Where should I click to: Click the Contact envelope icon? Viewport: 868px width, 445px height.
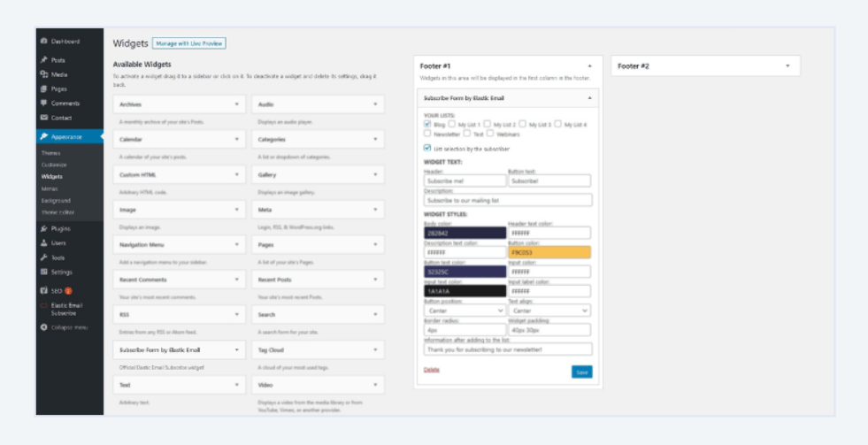(44, 118)
